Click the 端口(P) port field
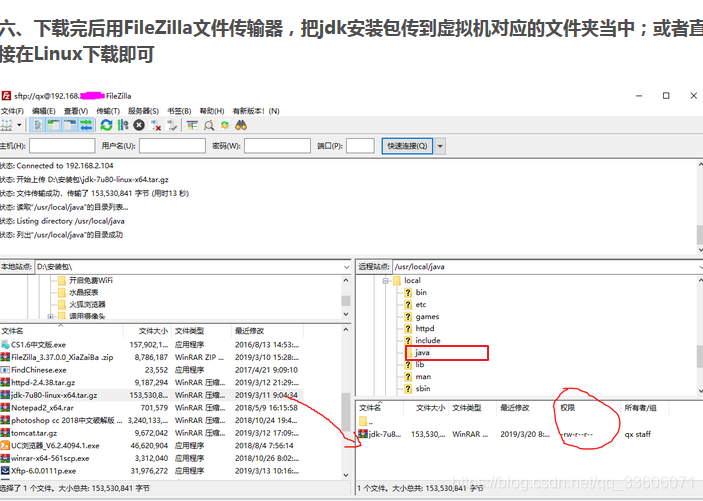 [360, 146]
